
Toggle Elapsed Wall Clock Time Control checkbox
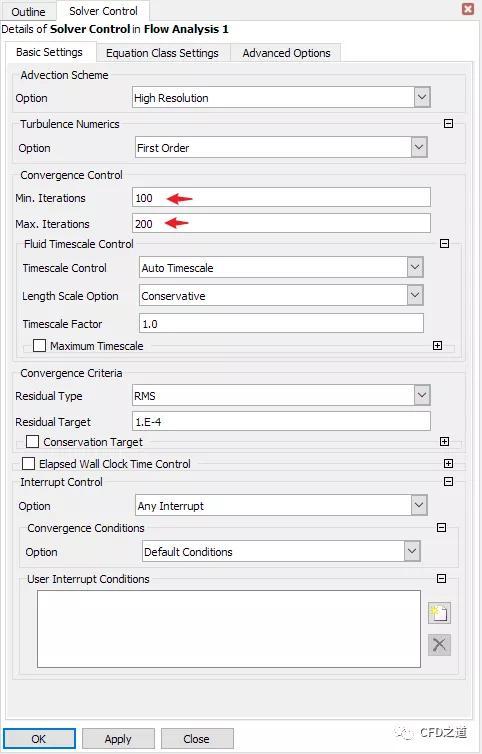28,464
